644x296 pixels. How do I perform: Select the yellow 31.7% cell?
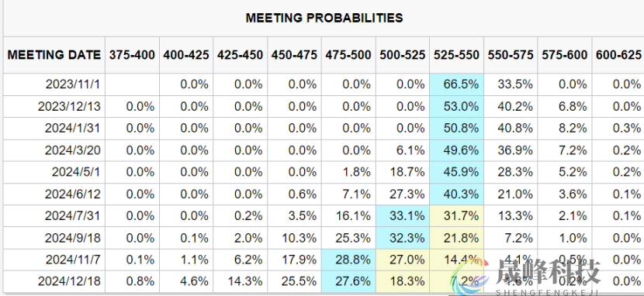tap(457, 215)
